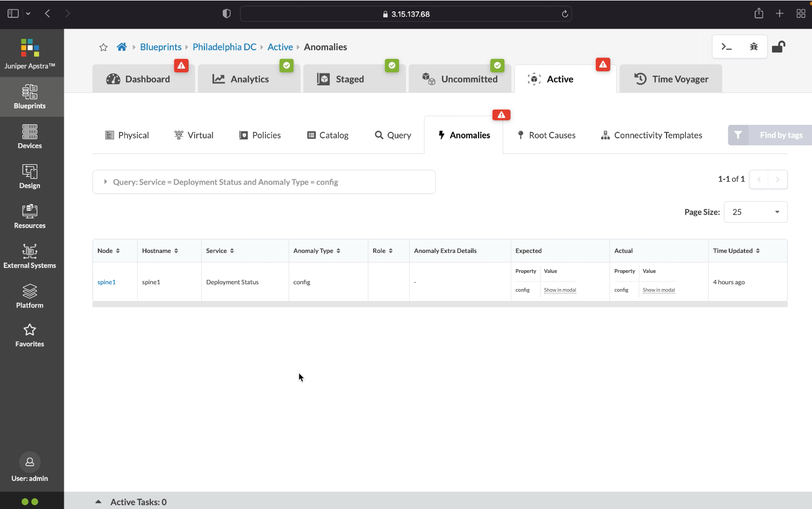Image resolution: width=812 pixels, height=509 pixels.
Task: Click the horizontal table scrollbar
Action: [x=440, y=304]
